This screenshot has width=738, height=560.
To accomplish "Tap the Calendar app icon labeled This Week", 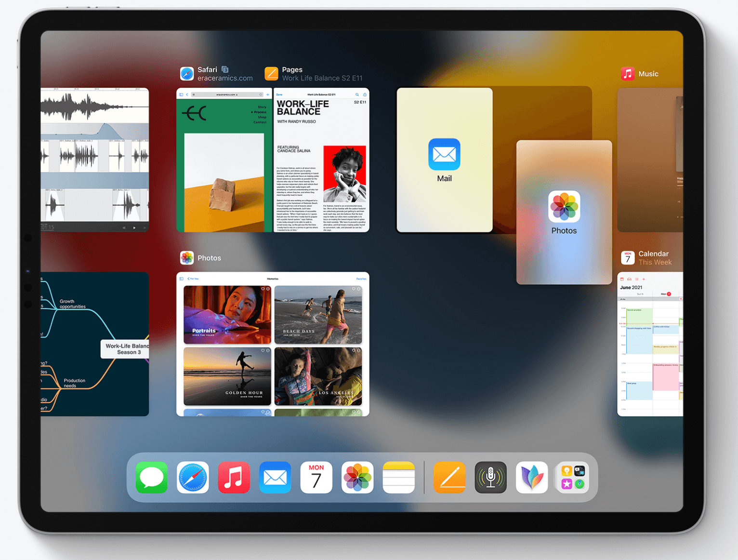I will tap(628, 258).
